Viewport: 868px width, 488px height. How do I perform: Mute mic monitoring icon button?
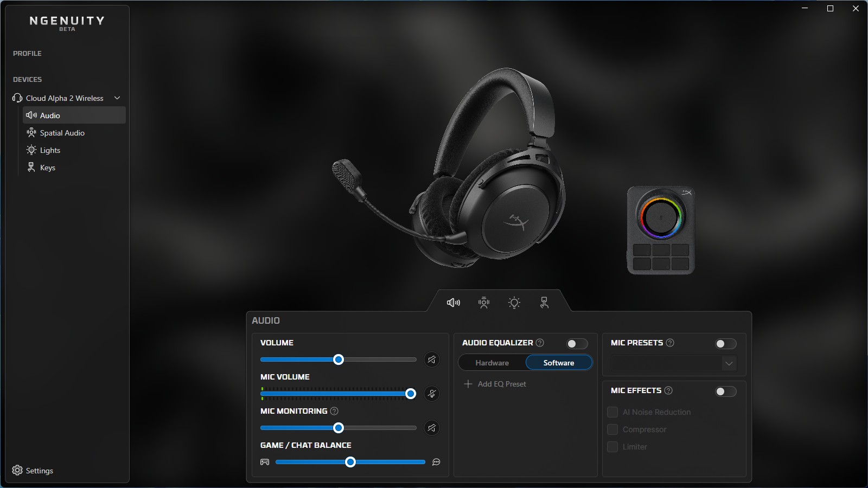432,428
